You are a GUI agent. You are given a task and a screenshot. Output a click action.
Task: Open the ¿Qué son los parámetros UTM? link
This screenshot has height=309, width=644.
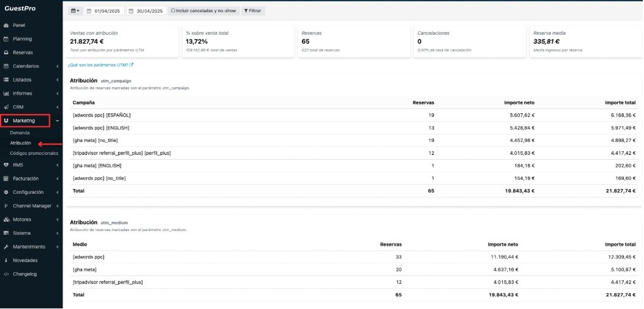pyautogui.click(x=100, y=65)
